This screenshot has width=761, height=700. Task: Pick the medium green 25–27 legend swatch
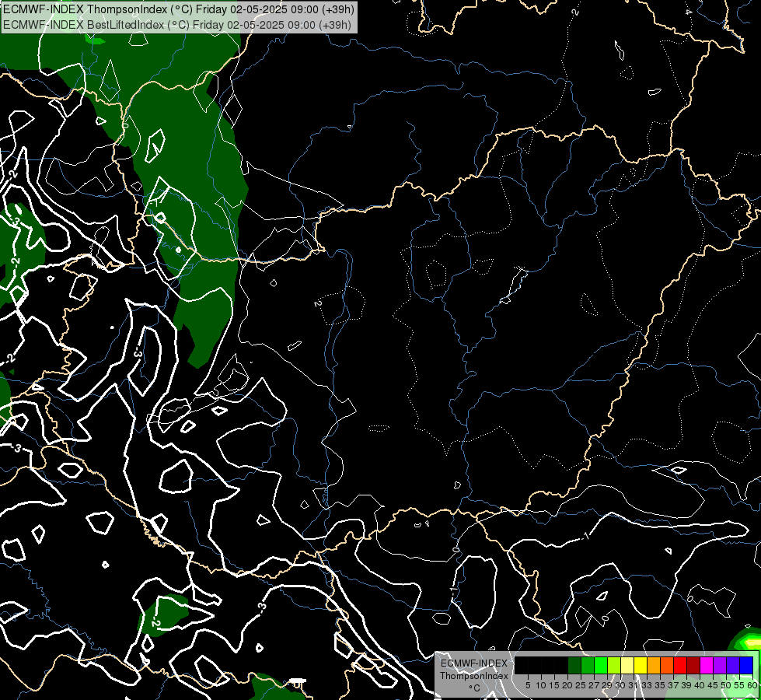click(588, 666)
